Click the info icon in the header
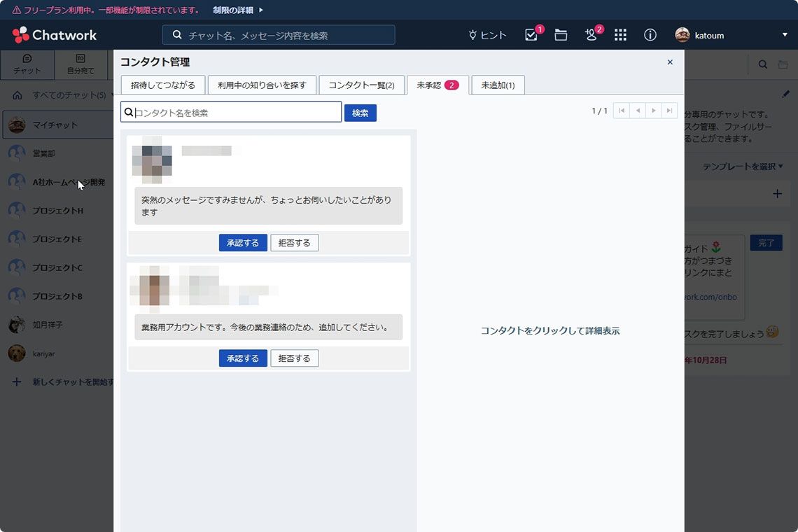Viewport: 798px width, 532px height. 650,34
